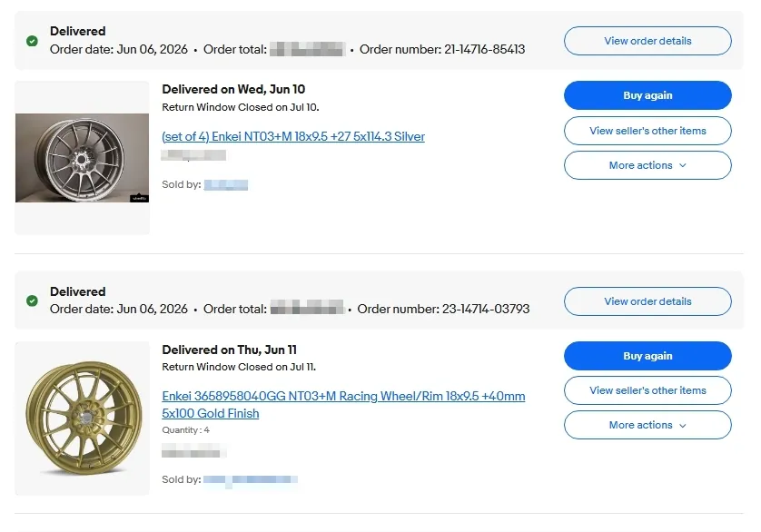View seller's other items for silver wheels
Image resolution: width=761 pixels, height=532 pixels.
[x=647, y=131]
